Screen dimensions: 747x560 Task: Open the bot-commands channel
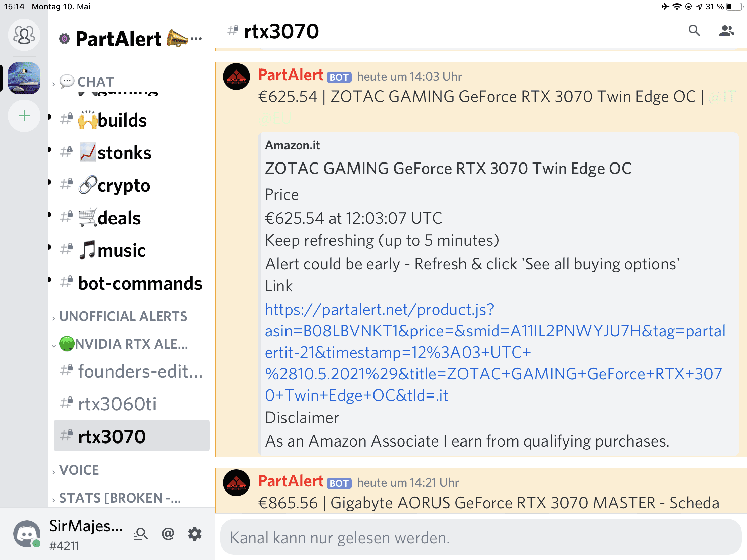click(x=131, y=283)
